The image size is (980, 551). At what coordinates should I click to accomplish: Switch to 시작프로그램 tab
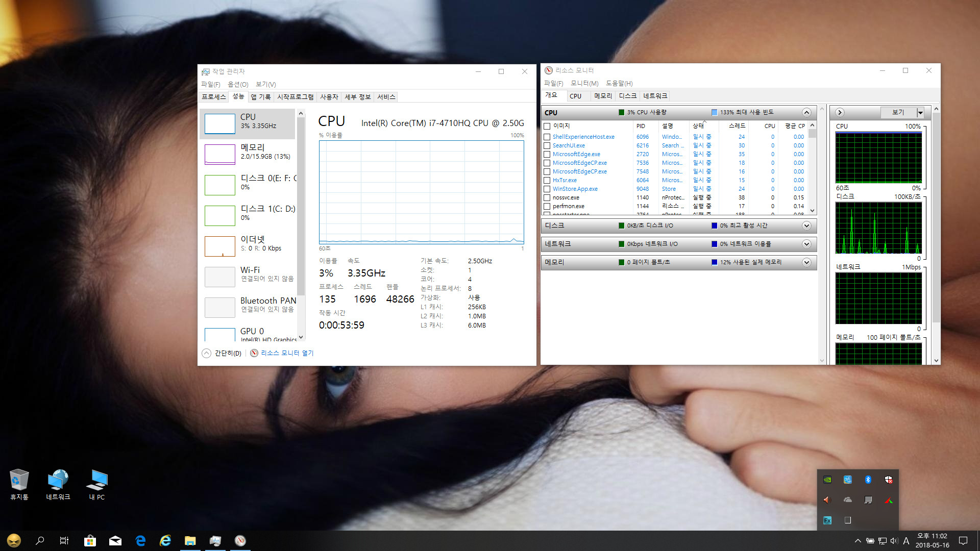296,97
